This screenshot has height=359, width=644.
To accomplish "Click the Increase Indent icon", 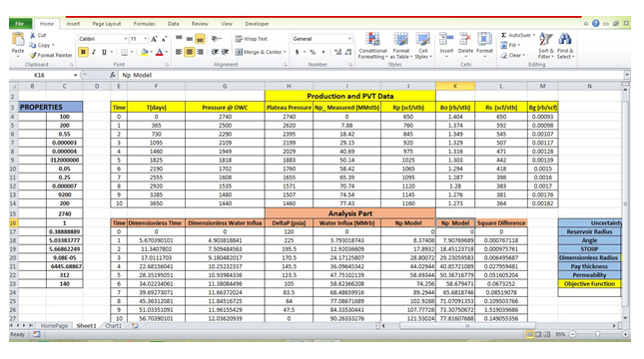I will point(225,52).
